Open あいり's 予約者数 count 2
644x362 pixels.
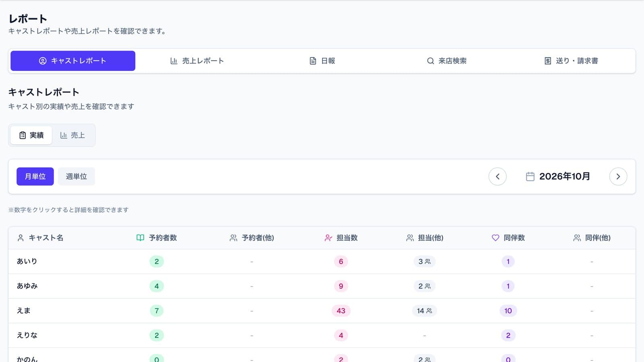157,261
